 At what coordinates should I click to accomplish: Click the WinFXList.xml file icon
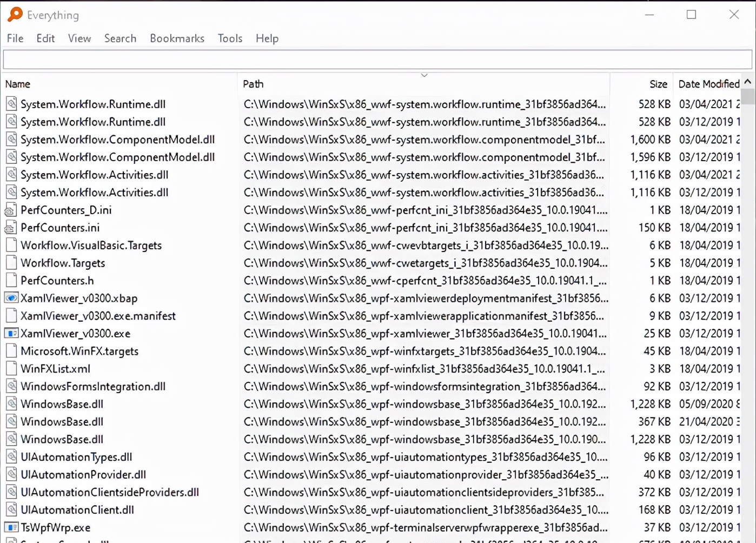tap(11, 368)
